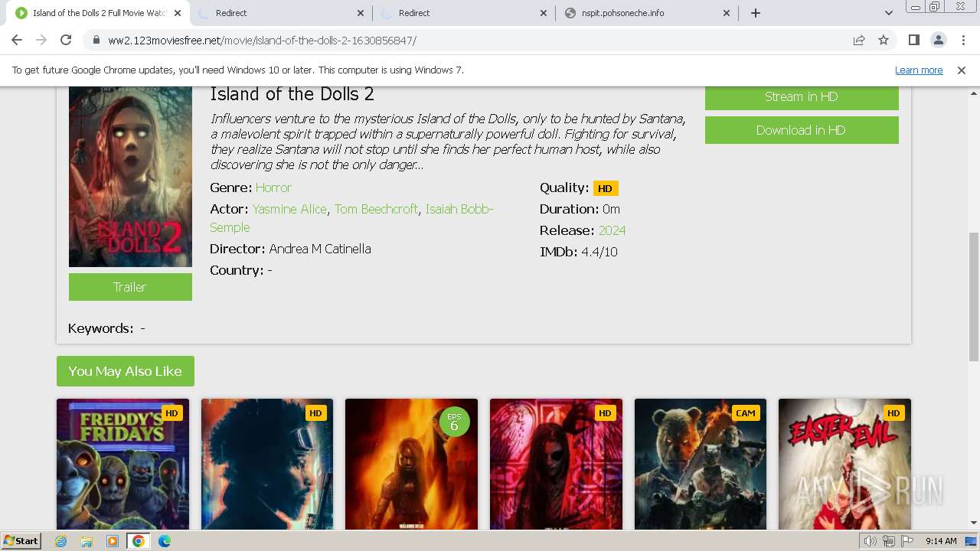Open the Chrome three-dot menu
Image resolution: width=980 pixels, height=551 pixels.
click(962, 41)
